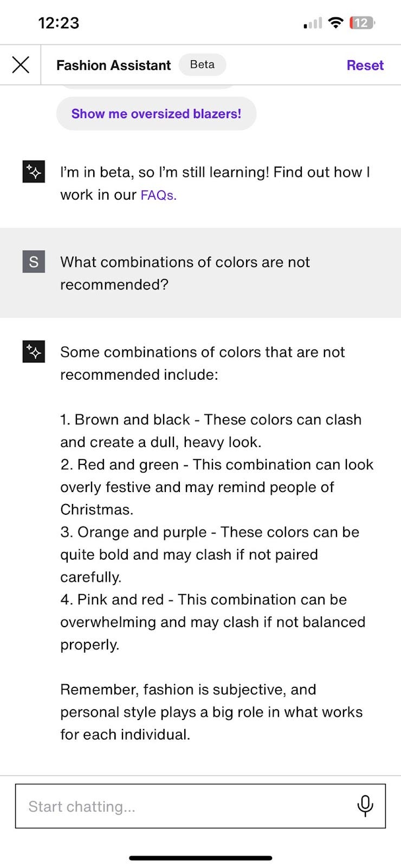Image resolution: width=401 pixels, height=868 pixels.
Task: Tap the cellular signal bars icon
Action: (313, 23)
